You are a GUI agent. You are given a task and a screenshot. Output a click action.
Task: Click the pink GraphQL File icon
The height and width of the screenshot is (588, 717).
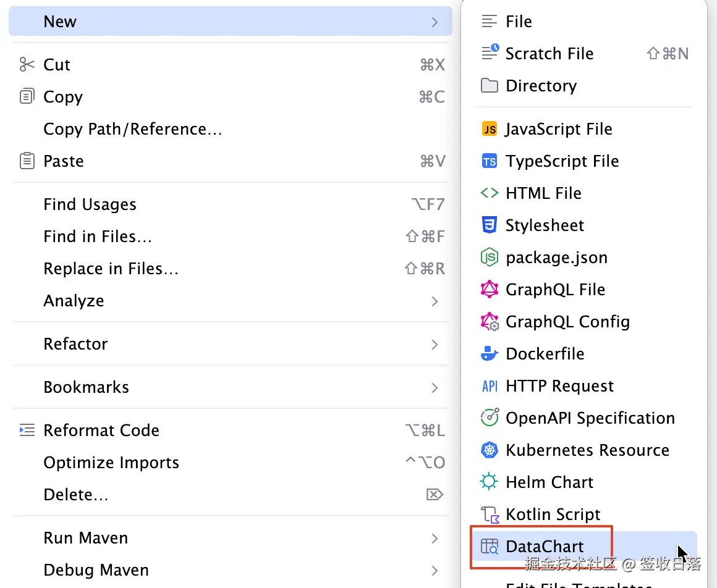(x=490, y=289)
